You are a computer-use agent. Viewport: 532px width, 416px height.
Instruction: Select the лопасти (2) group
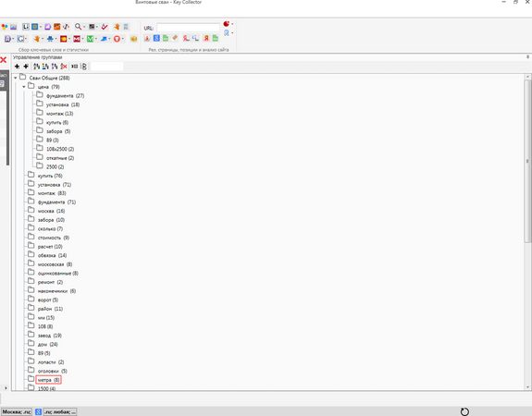(x=51, y=362)
